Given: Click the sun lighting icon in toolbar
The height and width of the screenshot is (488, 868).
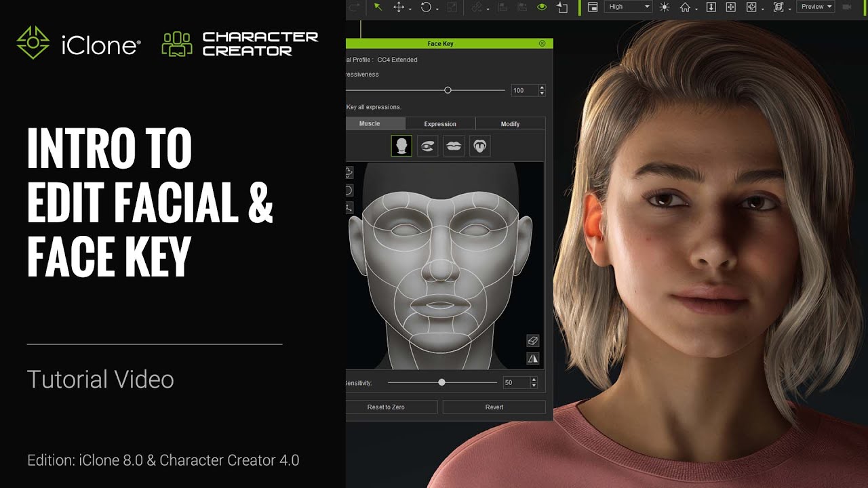Looking at the screenshot, I should (x=664, y=7).
